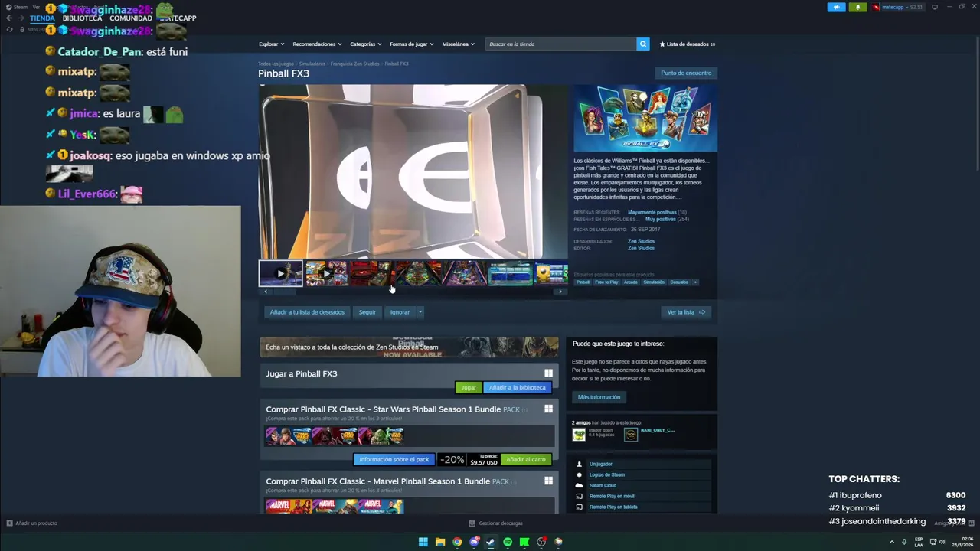
Task: Open the Ignorar options dropdown arrow
Action: point(420,312)
